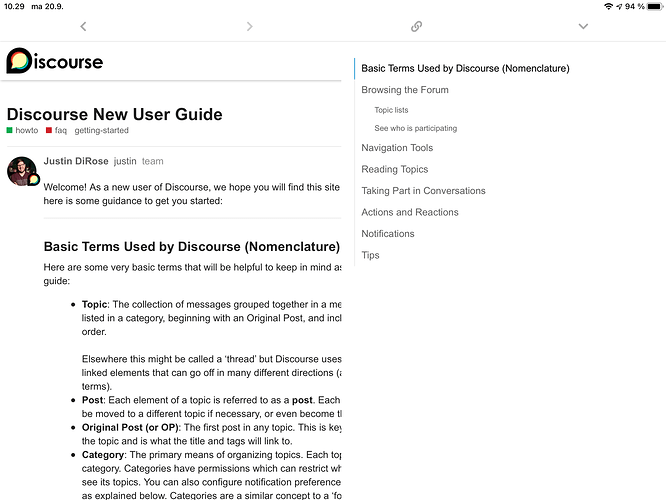
Task: Select Basic Terms Used by Discourse entry
Action: click(x=465, y=68)
